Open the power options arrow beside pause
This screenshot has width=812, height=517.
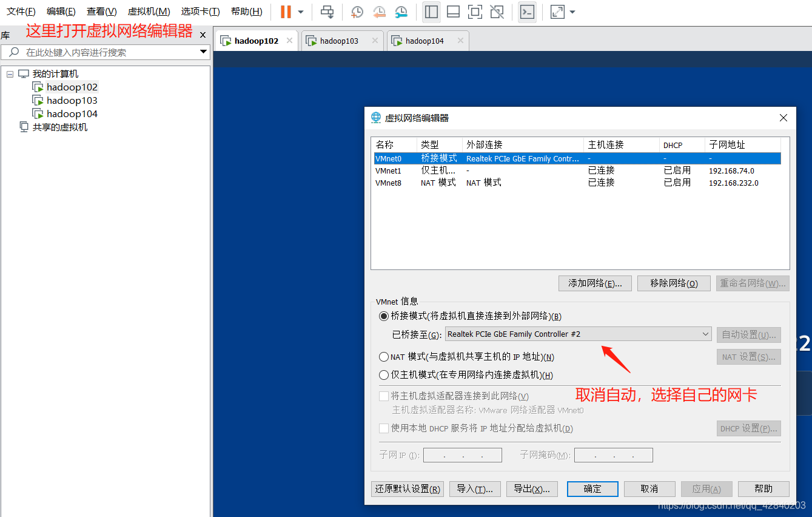[x=300, y=12]
